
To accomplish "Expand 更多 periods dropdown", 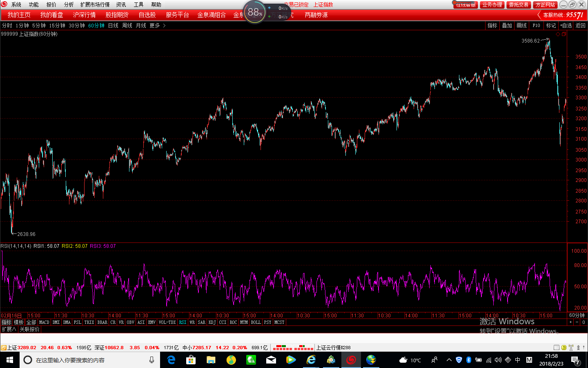I will point(158,25).
